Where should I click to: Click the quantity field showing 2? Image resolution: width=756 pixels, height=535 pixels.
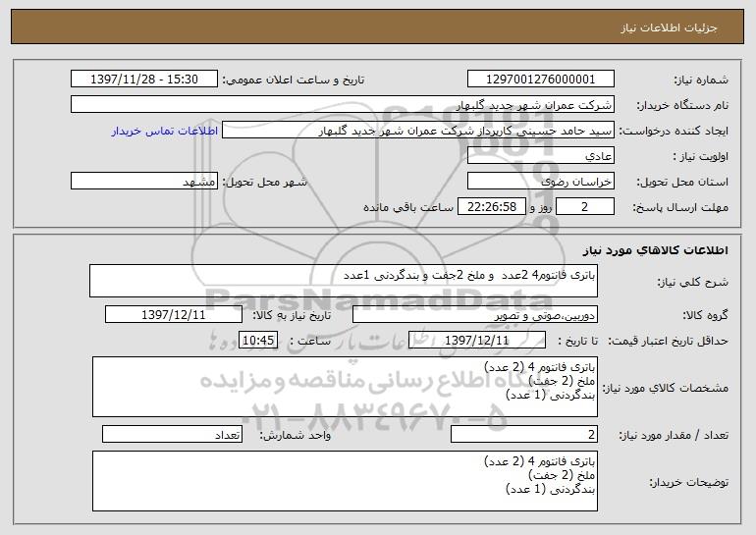click(x=524, y=434)
